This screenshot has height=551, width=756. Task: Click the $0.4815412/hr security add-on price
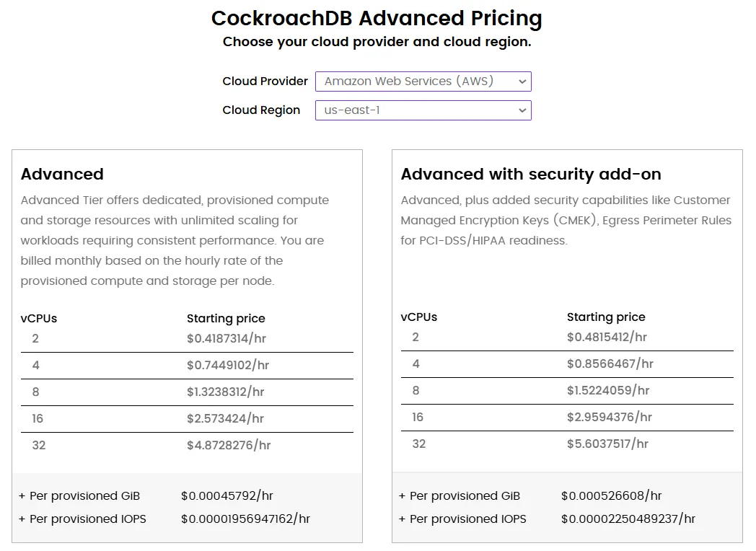(x=607, y=337)
